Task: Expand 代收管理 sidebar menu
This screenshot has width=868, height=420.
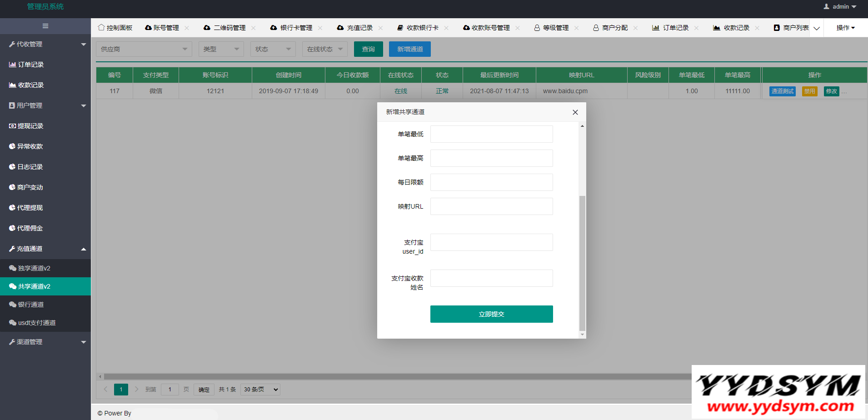Action: tap(45, 44)
